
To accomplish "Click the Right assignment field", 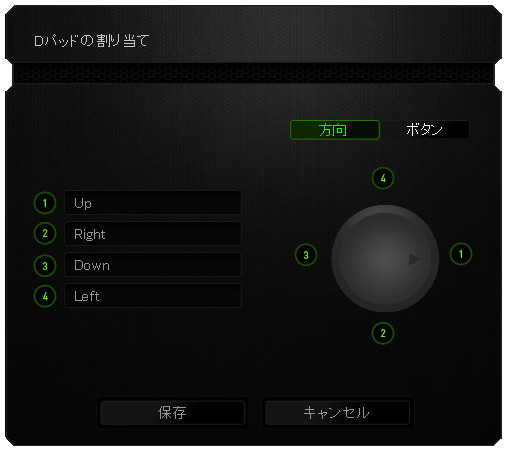I will (152, 234).
